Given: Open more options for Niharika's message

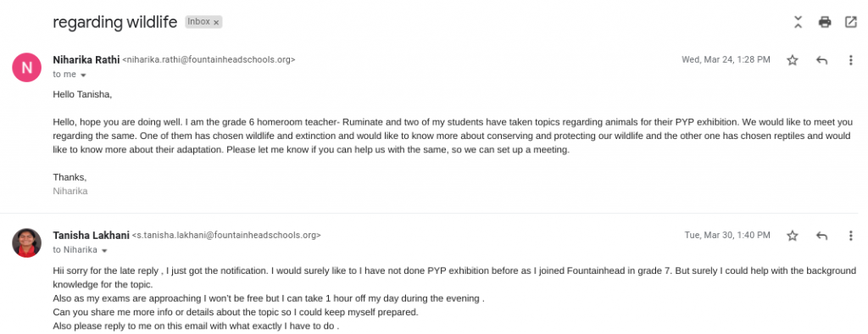Looking at the screenshot, I should tap(851, 60).
